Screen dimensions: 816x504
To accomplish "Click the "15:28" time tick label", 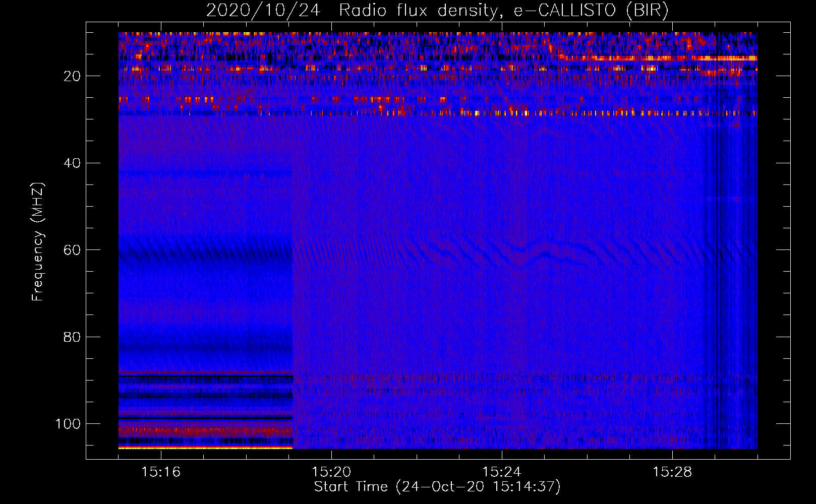I will tap(672, 472).
